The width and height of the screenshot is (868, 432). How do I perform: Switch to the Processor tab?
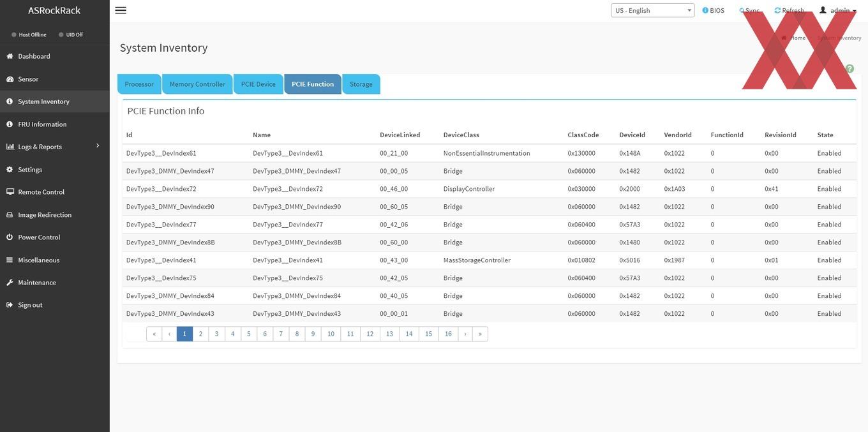click(x=139, y=84)
